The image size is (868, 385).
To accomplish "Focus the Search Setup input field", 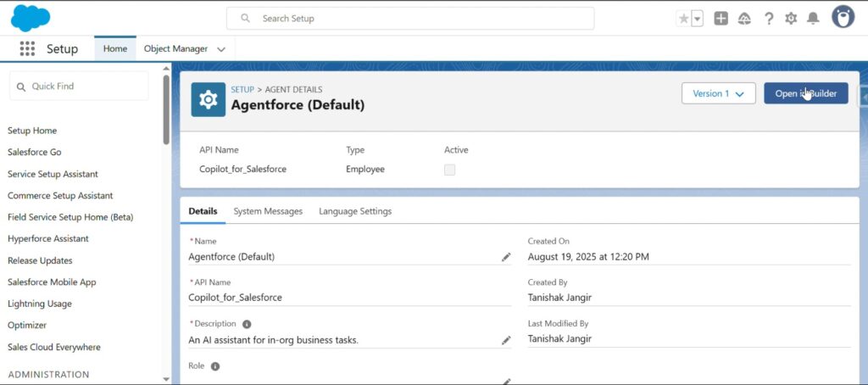I will 410,19.
